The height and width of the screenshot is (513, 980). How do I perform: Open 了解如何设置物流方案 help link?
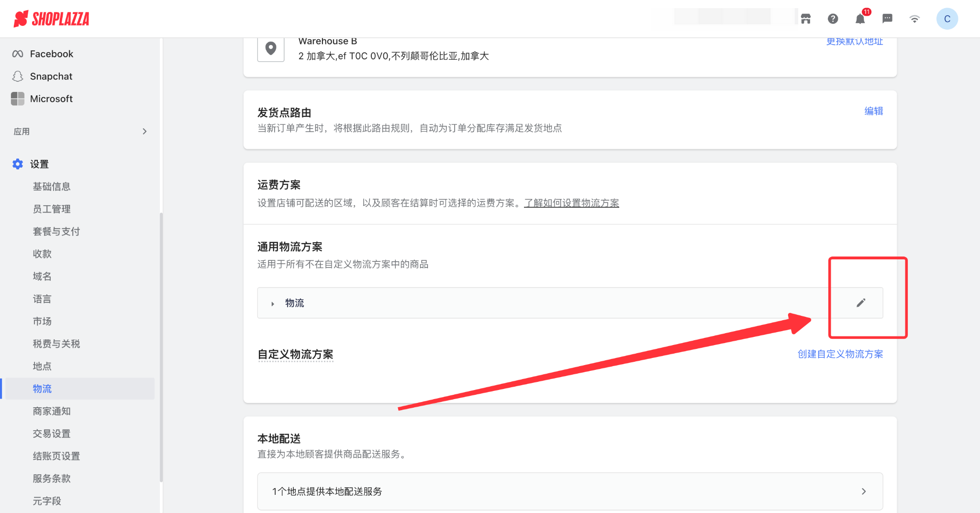point(571,203)
